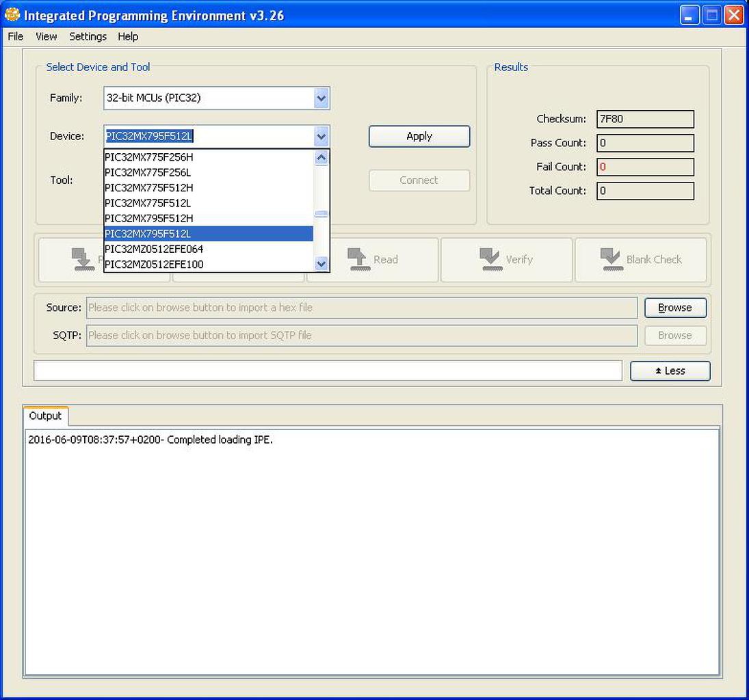Collapse the Device dropdown arrow
Viewport: 749px width, 700px height.
[321, 137]
